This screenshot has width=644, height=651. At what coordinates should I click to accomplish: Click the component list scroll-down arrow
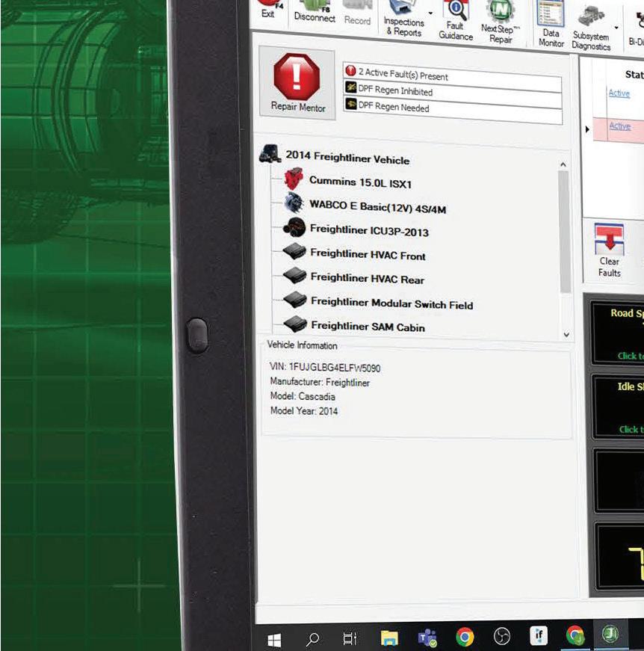tap(566, 335)
